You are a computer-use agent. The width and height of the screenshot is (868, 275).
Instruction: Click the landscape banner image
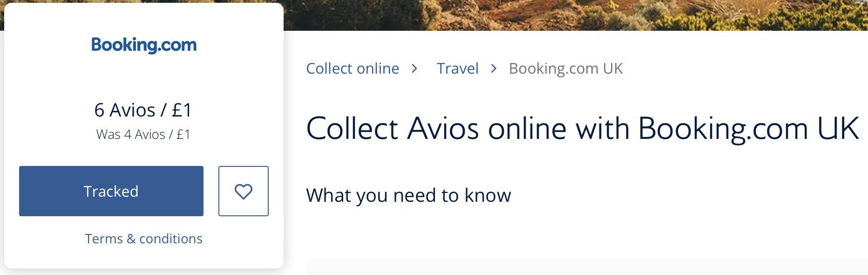point(576,15)
